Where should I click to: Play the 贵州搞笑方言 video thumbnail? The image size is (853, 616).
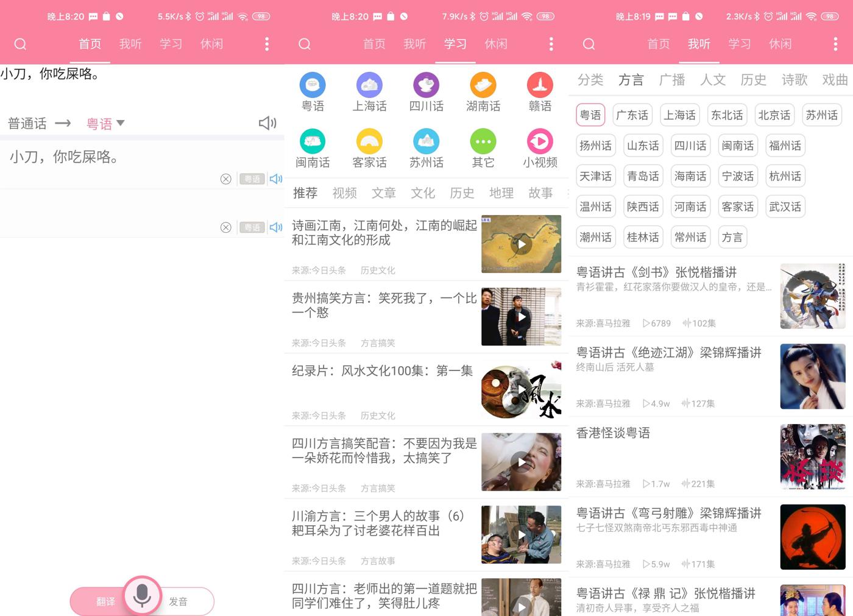click(x=521, y=317)
